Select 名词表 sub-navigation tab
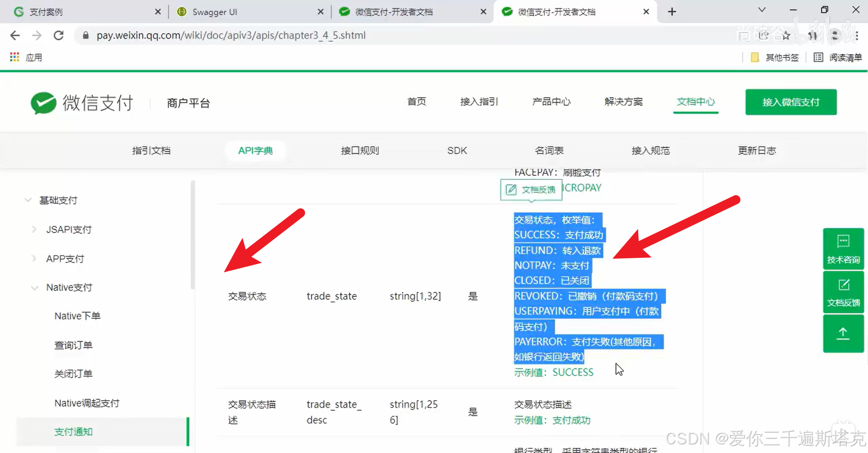The width and height of the screenshot is (868, 453). point(549,151)
